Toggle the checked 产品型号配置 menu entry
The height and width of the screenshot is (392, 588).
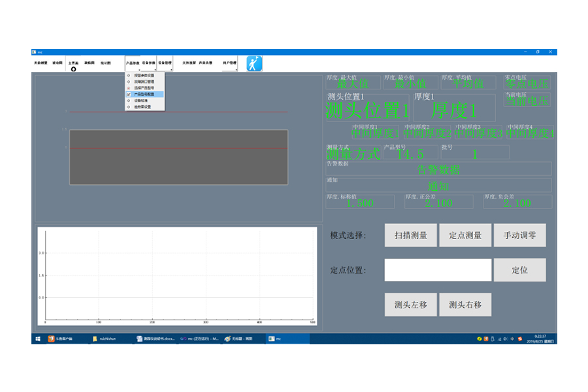pyautogui.click(x=144, y=93)
